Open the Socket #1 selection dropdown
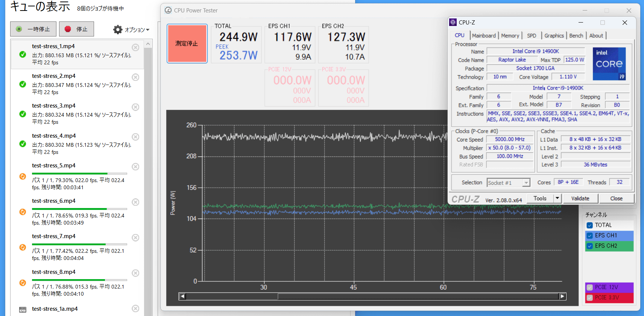Screen dimensions: 644x316 point(508,183)
